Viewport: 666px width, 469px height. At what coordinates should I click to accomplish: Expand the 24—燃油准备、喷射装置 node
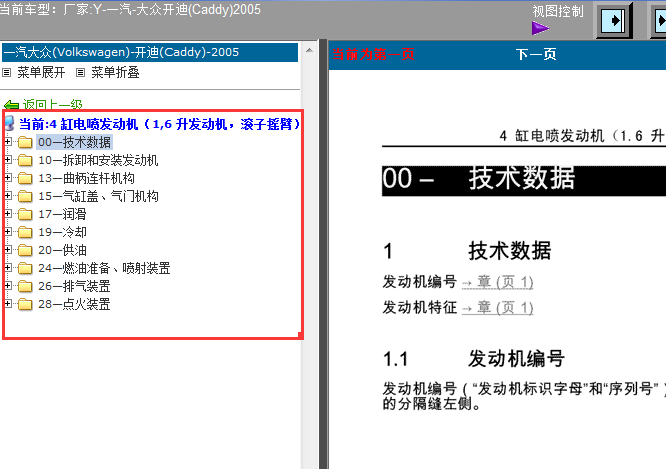[8, 268]
